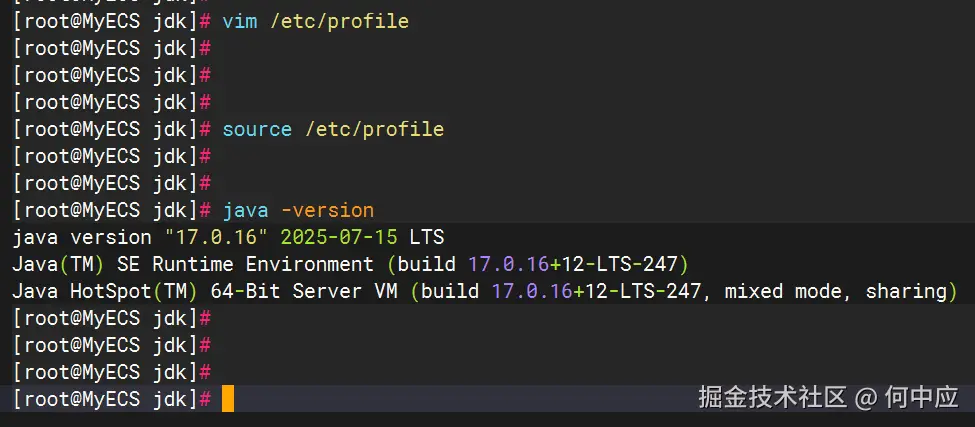The image size is (975, 427).
Task: Click the "source /etc/profile" command text
Action: 332,129
